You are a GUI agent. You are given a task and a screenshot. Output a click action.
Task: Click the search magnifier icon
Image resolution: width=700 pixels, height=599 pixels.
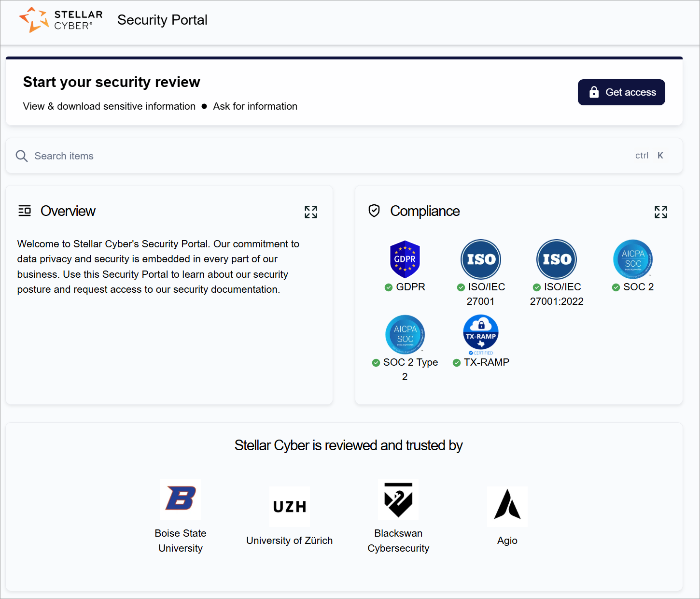pyautogui.click(x=22, y=156)
